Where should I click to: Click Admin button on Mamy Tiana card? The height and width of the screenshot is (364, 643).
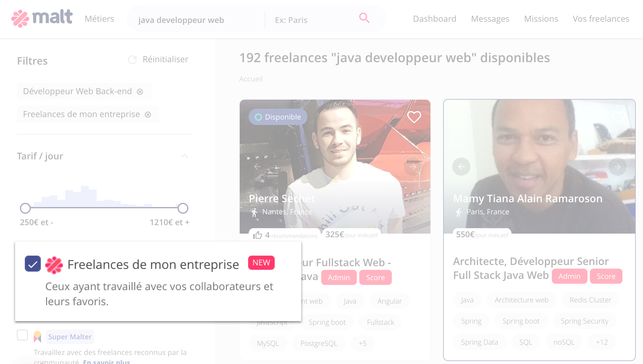tap(569, 276)
